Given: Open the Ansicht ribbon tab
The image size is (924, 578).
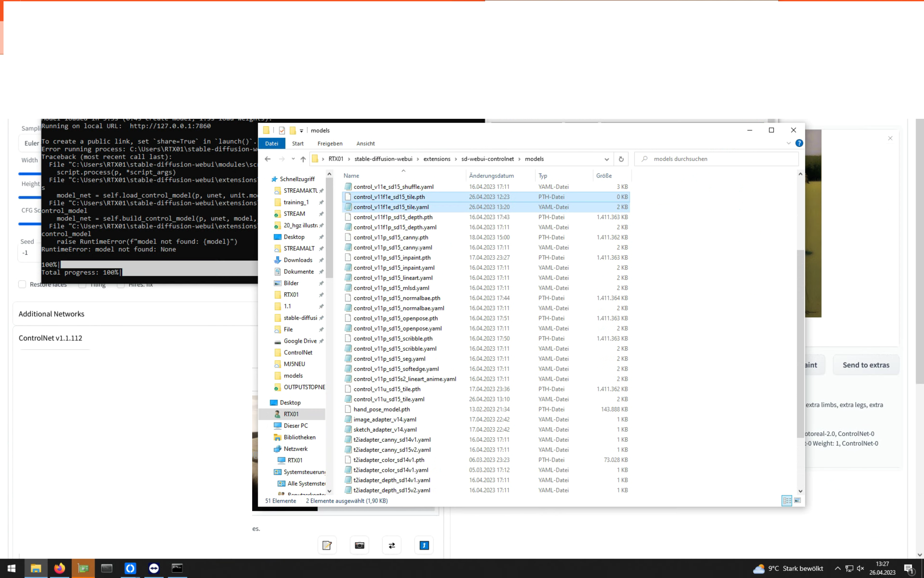Looking at the screenshot, I should pos(365,143).
